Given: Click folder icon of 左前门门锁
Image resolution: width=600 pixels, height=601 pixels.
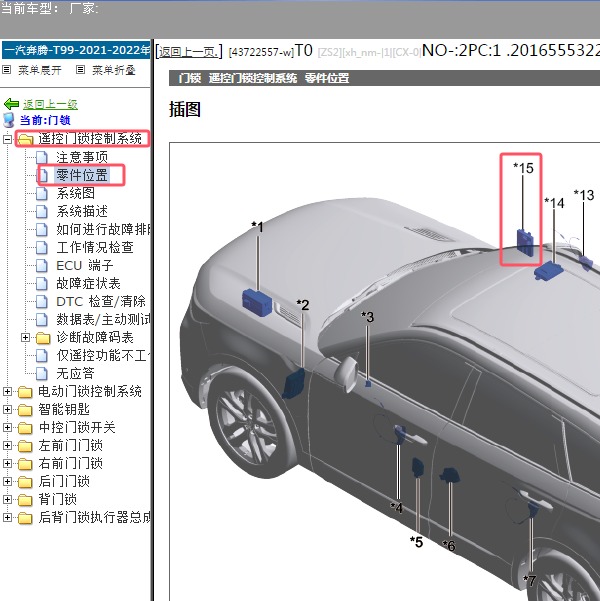Looking at the screenshot, I should coord(25,446).
